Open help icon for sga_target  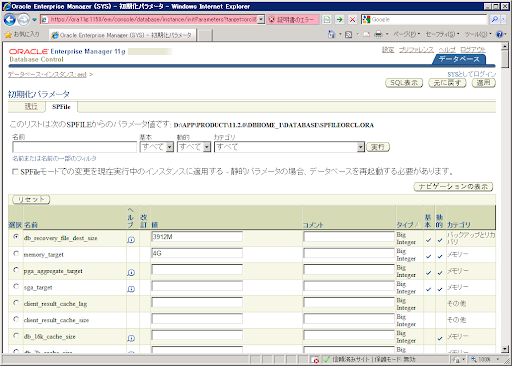pos(131,289)
